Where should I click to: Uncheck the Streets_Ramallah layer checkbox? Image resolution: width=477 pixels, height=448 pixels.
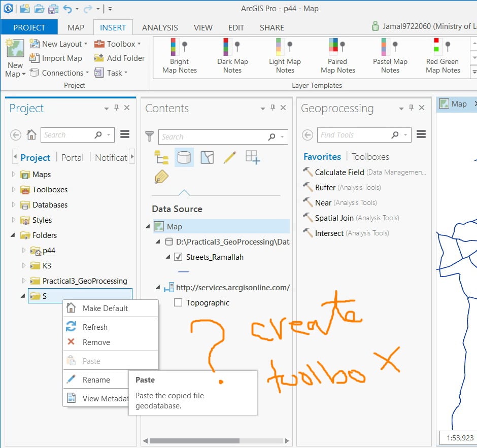coord(178,257)
